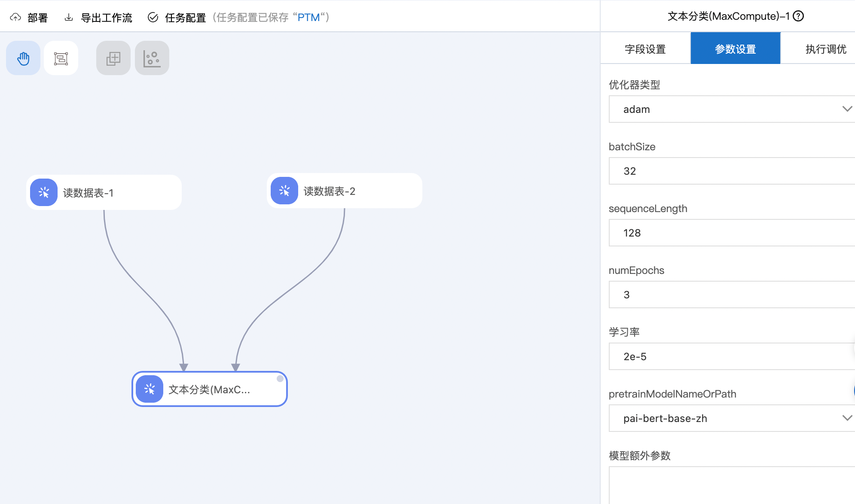The height and width of the screenshot is (504, 855).
Task: Click the add-group duplicate icon
Action: pos(113,58)
